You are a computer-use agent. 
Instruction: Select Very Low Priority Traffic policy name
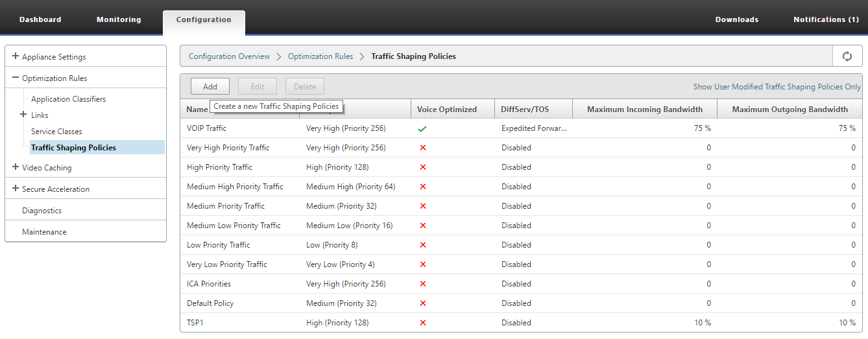point(226,264)
